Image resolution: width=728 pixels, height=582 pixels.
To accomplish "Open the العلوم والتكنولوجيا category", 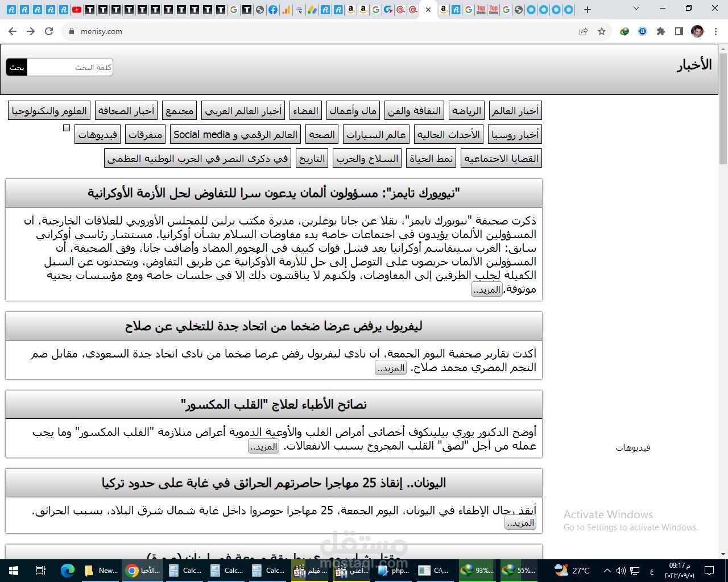I will pyautogui.click(x=49, y=111).
